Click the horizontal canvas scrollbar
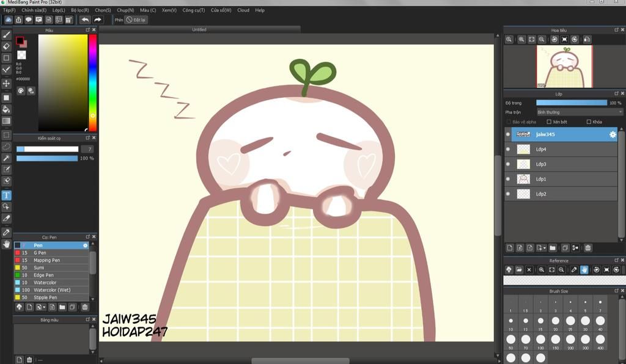626x364 pixels. pyautogui.click(x=300, y=361)
